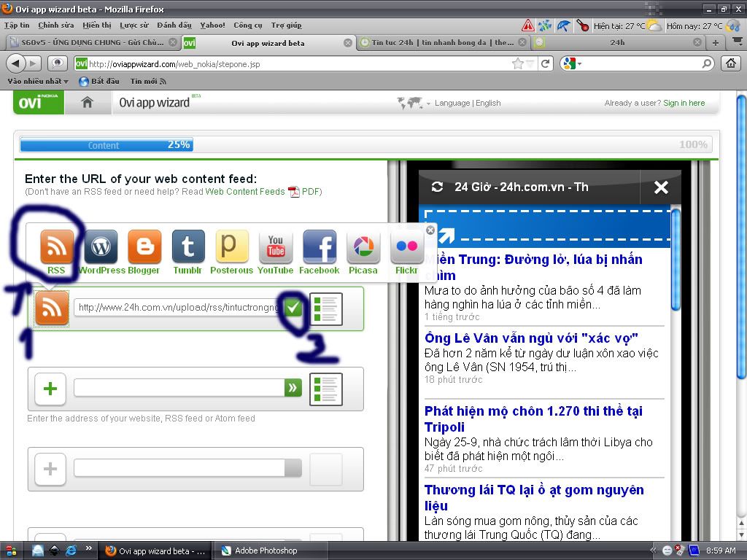Focus the Google search box

click(642, 64)
